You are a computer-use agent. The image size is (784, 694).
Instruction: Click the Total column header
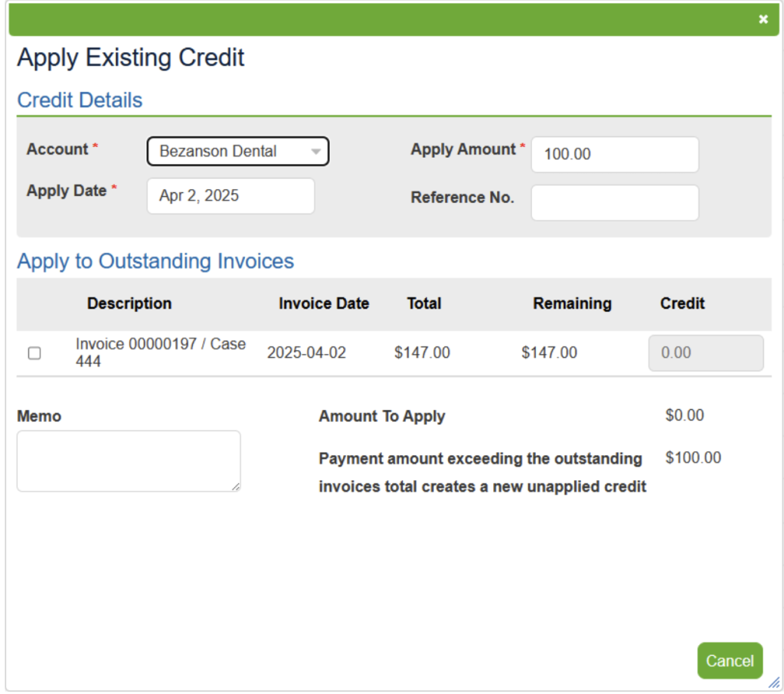(423, 303)
